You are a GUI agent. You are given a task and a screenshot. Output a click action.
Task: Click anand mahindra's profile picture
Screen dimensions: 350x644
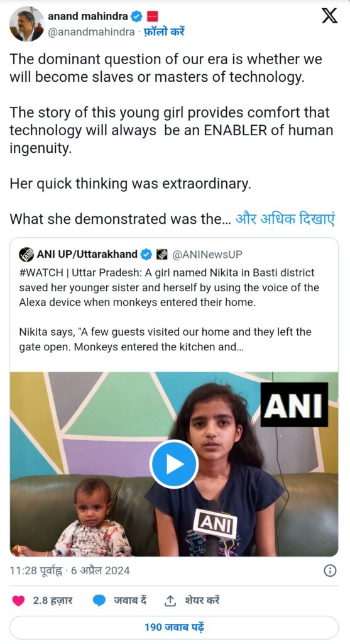[26, 25]
